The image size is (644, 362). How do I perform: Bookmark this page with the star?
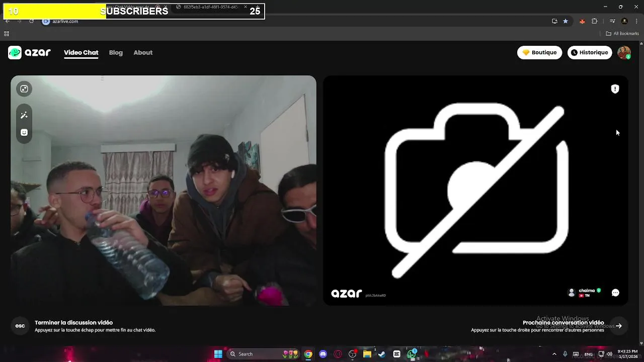point(566,21)
